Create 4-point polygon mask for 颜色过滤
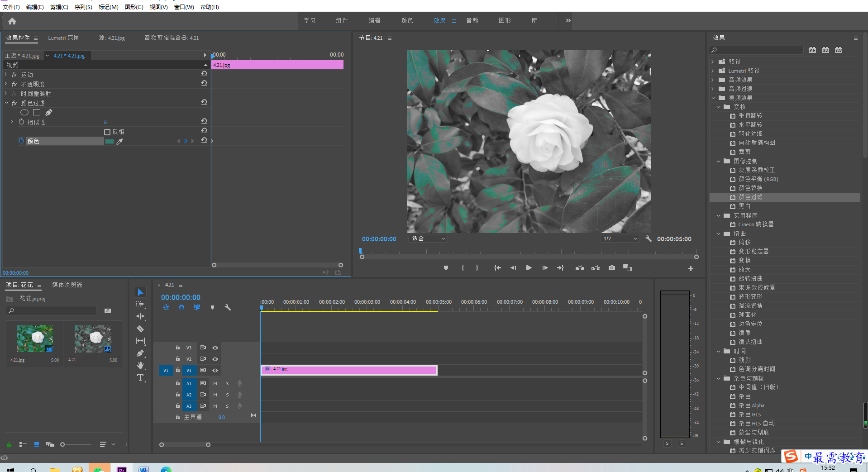The image size is (868, 472). [37, 112]
